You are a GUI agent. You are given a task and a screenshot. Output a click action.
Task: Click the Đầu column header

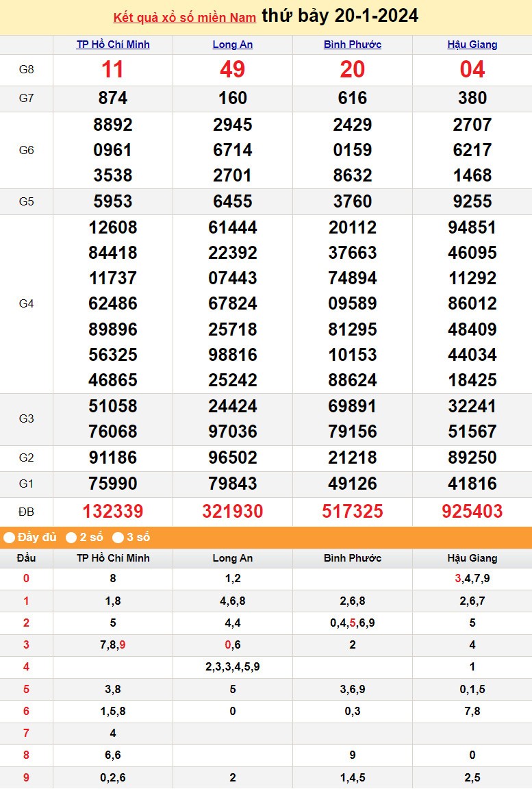tap(26, 558)
